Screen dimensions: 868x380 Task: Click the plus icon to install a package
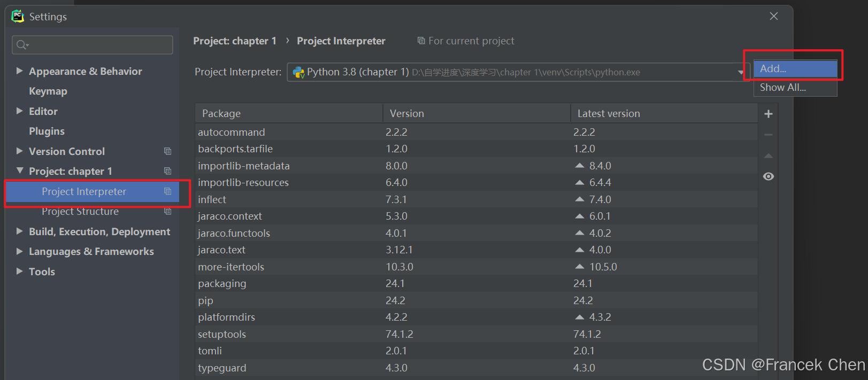(x=769, y=114)
